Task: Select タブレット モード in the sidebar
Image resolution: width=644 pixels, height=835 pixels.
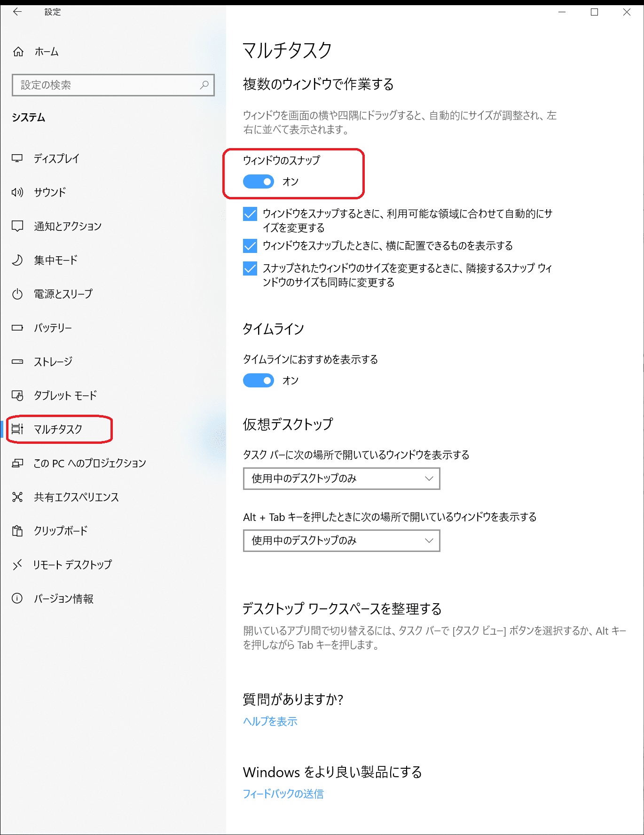Action: pyautogui.click(x=65, y=395)
